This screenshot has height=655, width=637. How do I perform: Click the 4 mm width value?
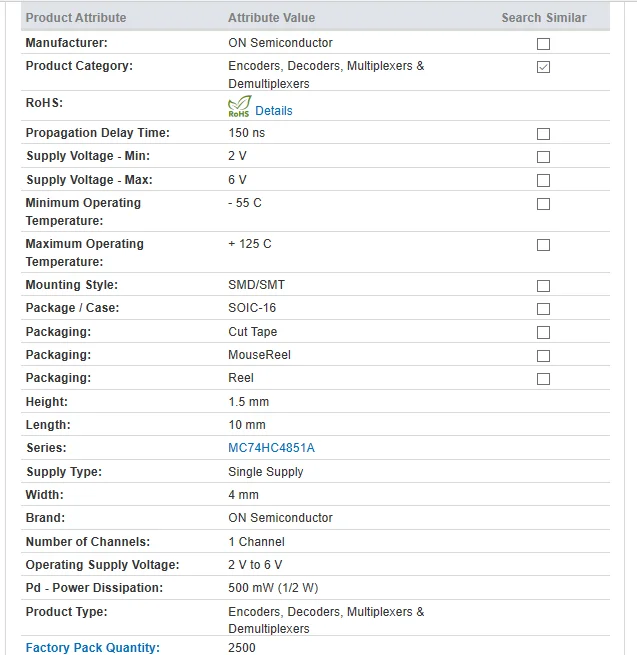pyautogui.click(x=244, y=495)
